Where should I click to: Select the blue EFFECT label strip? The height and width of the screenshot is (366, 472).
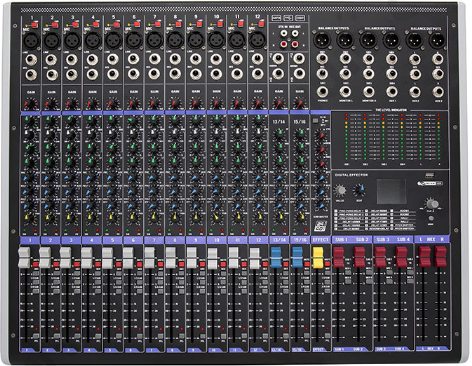pos(320,240)
